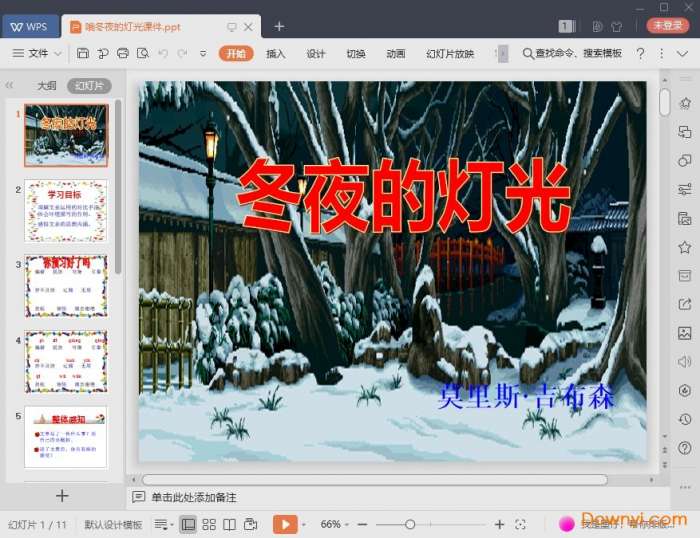Image resolution: width=700 pixels, height=538 pixels.
Task: Switch to reading view book icon
Action: pyautogui.click(x=229, y=525)
